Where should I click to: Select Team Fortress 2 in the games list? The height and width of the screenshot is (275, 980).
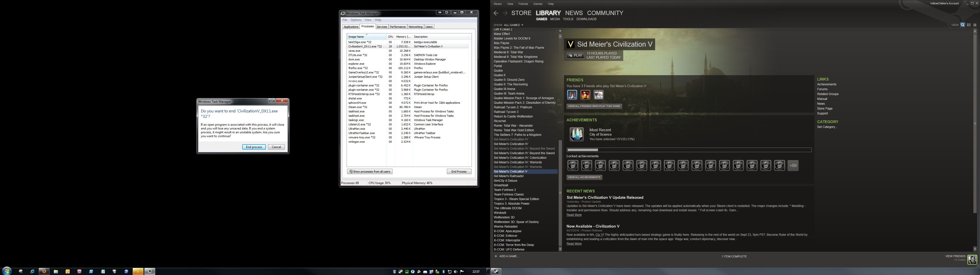505,190
